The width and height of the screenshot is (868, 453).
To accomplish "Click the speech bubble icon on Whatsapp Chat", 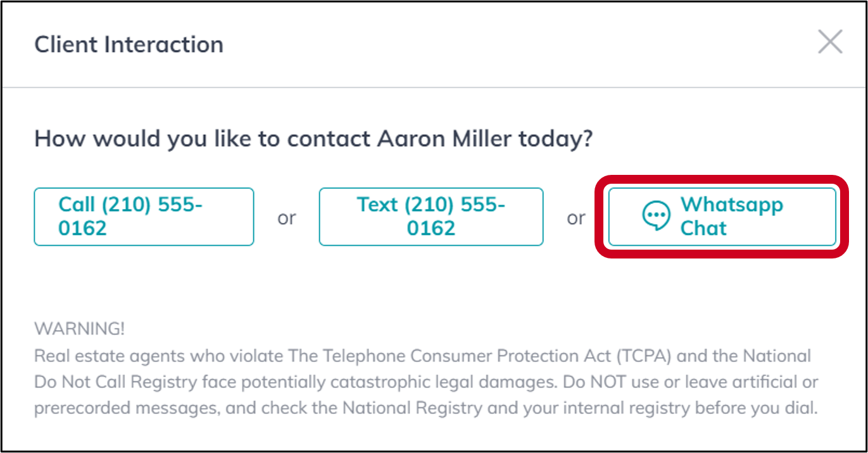I will [658, 216].
